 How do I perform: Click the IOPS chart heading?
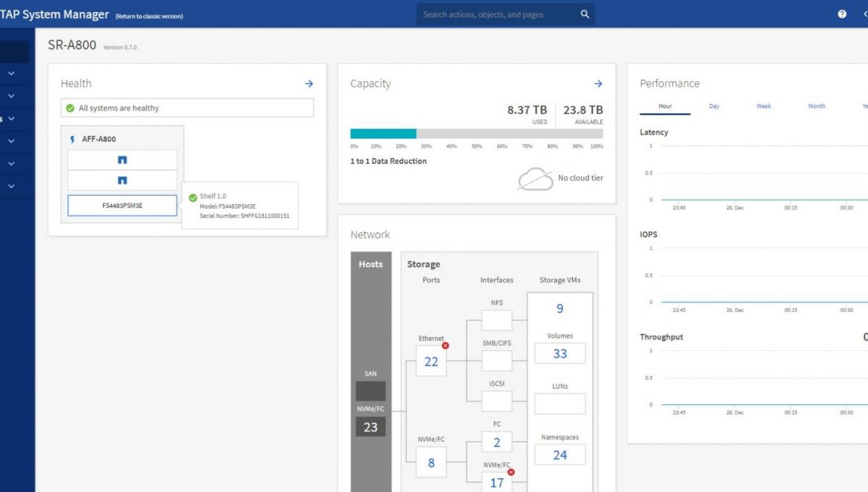click(x=649, y=234)
